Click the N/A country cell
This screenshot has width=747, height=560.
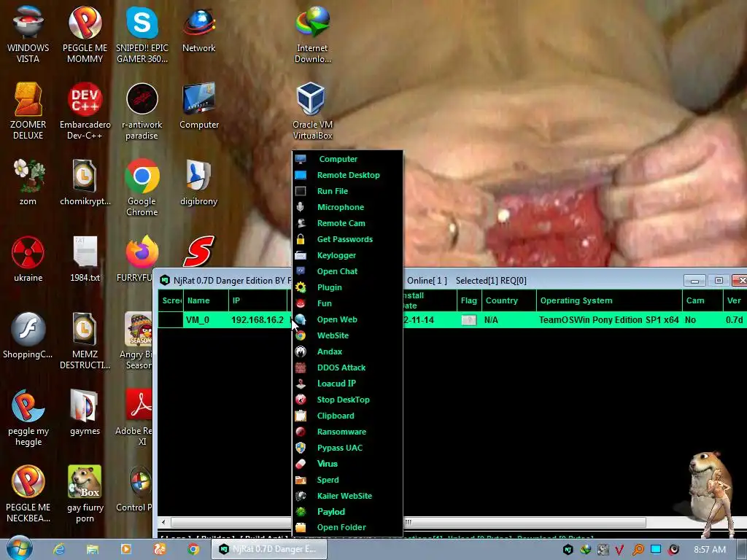coord(508,320)
